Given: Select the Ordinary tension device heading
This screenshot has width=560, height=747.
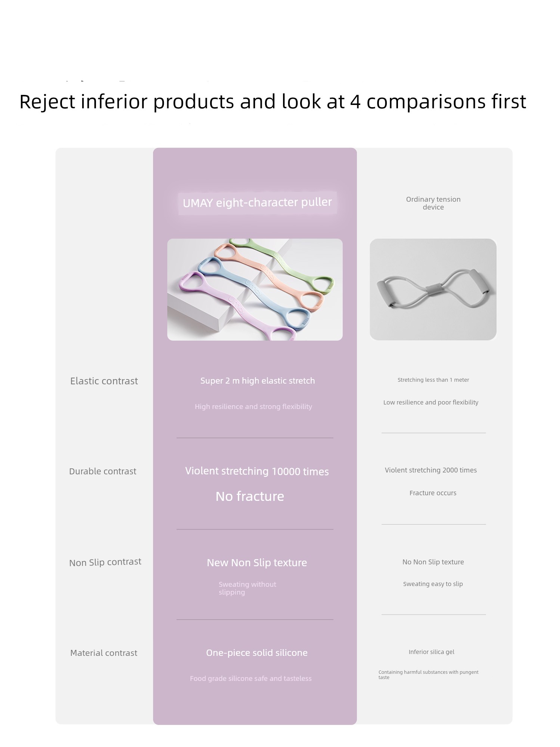Looking at the screenshot, I should point(433,203).
